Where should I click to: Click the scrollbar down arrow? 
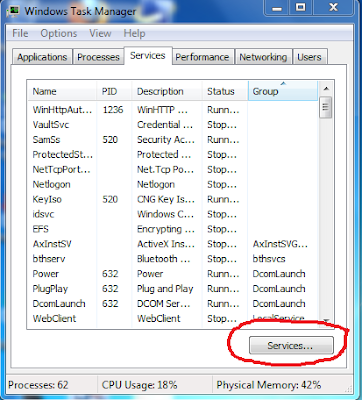pyautogui.click(x=326, y=321)
